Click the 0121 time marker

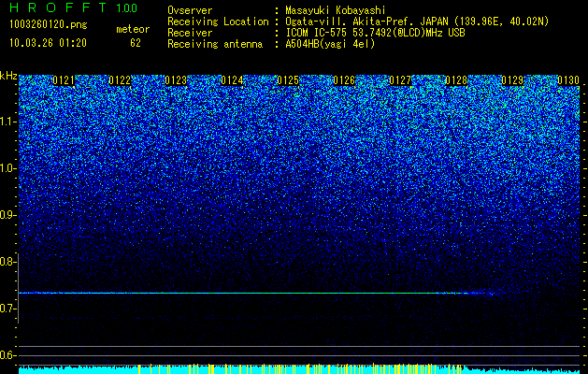pos(64,80)
